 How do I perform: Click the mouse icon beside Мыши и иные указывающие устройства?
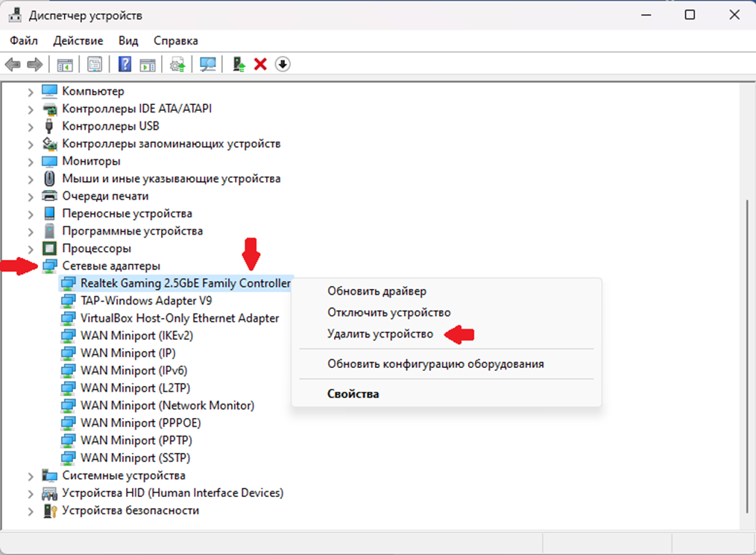[x=49, y=178]
